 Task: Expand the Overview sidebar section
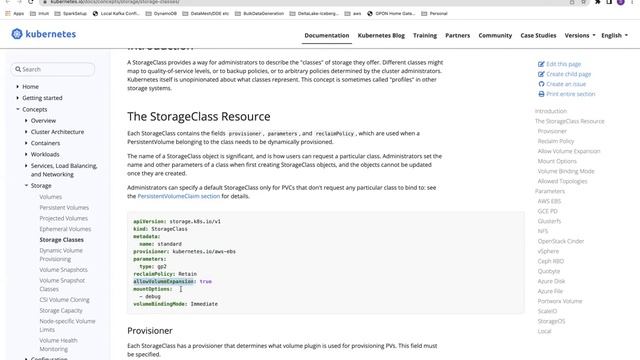tap(26, 121)
